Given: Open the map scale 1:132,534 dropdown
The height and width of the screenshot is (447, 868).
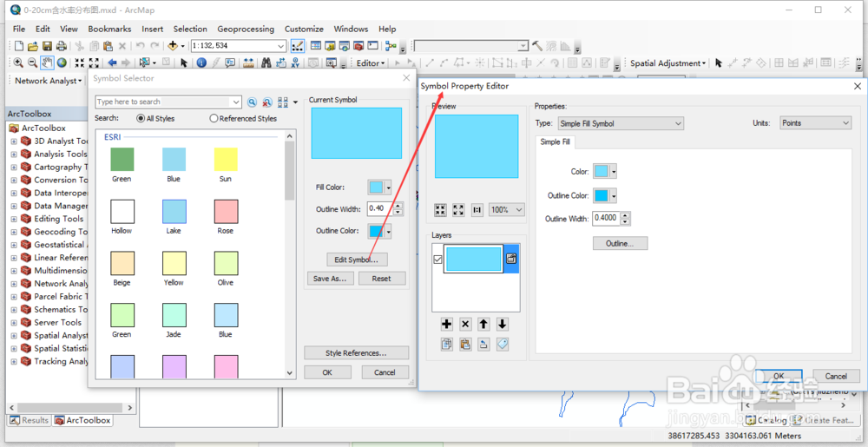Looking at the screenshot, I should point(280,46).
